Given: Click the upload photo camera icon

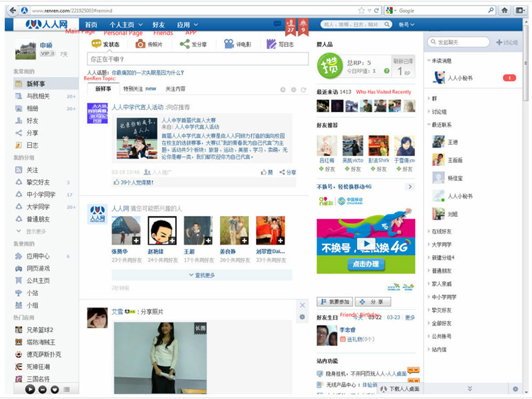Looking at the screenshot, I should (140, 44).
